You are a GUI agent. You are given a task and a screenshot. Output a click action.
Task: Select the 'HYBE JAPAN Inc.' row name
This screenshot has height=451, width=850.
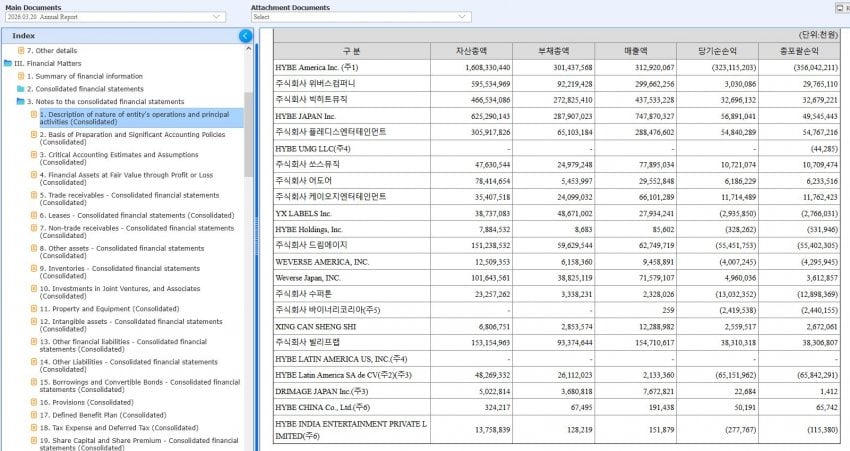[x=306, y=117]
